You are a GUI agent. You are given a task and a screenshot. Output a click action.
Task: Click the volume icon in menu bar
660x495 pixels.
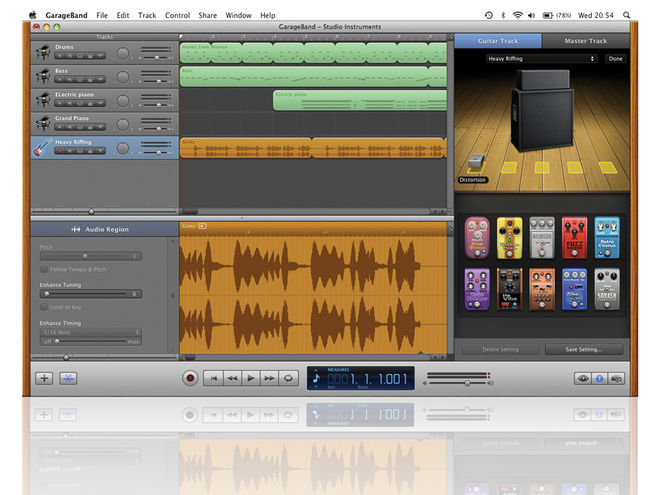pos(532,15)
